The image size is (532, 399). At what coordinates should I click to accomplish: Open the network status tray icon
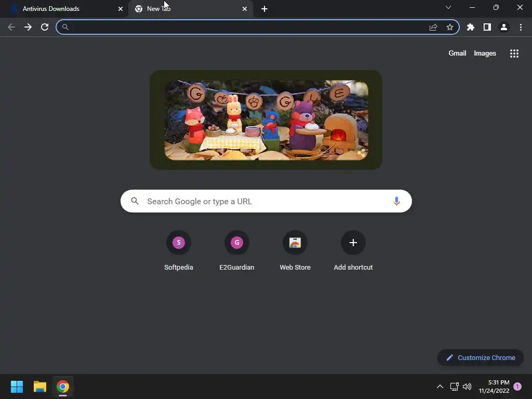[x=454, y=387]
